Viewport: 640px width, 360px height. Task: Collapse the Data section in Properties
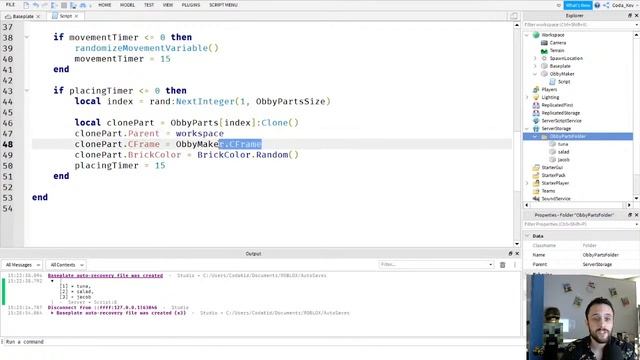tap(527, 236)
